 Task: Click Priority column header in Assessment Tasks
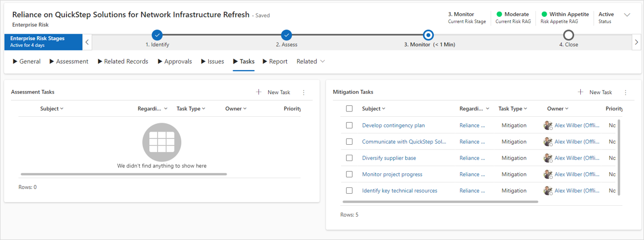pos(292,108)
